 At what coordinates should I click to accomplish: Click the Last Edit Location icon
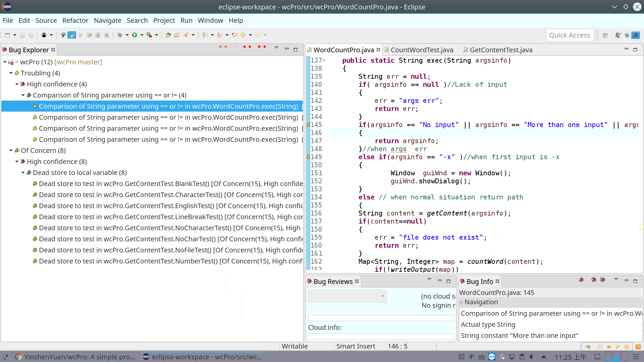pos(234,35)
